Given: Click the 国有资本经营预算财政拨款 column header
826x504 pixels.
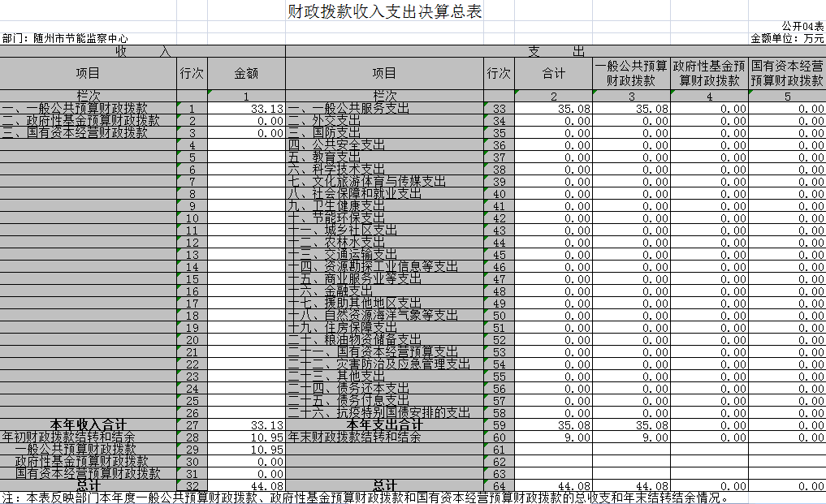Looking at the screenshot, I should click(x=786, y=73).
